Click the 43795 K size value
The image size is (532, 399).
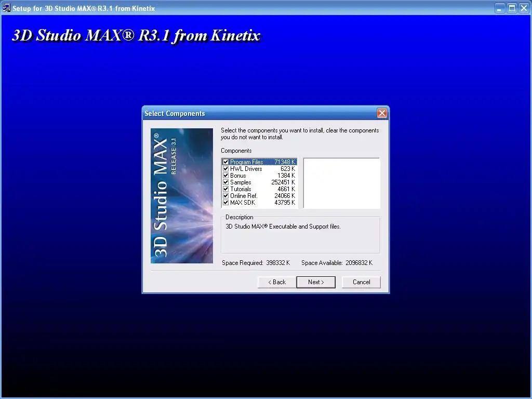coord(285,203)
